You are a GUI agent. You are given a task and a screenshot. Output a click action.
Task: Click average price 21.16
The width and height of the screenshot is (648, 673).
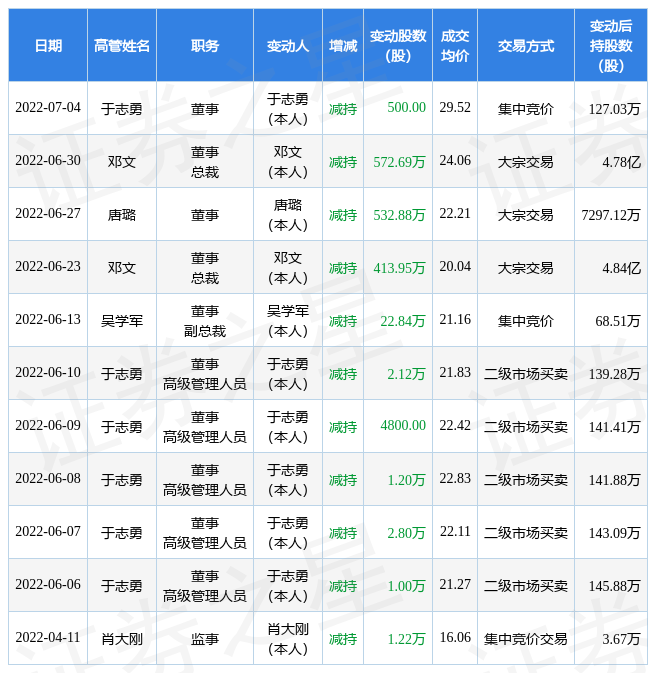click(x=455, y=319)
